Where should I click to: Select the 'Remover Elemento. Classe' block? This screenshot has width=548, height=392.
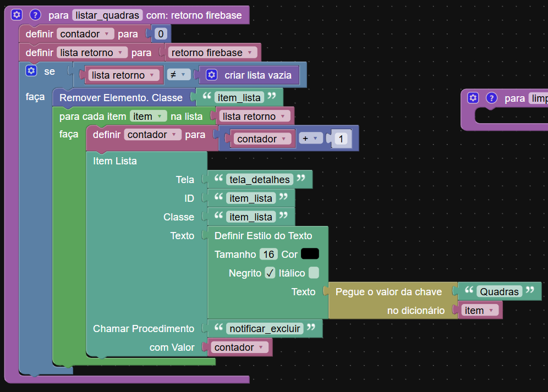click(x=121, y=98)
